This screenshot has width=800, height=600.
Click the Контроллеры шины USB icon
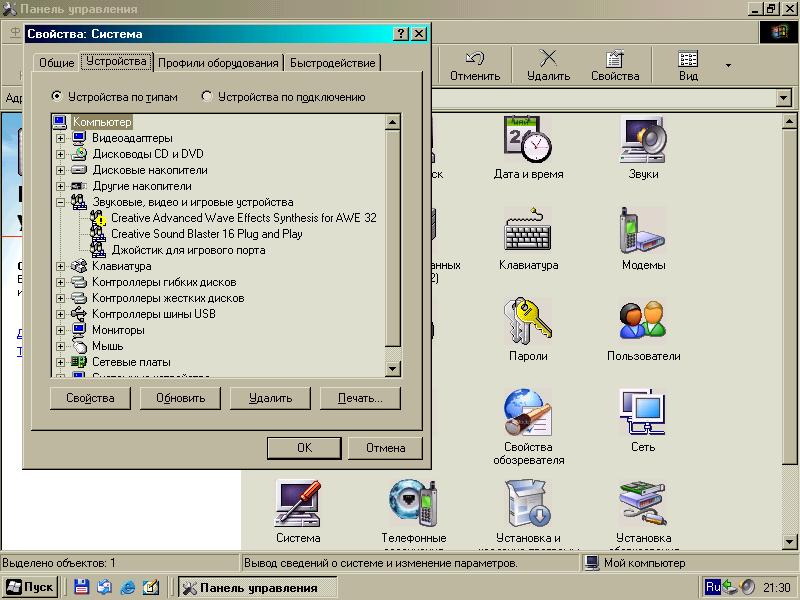[79, 314]
